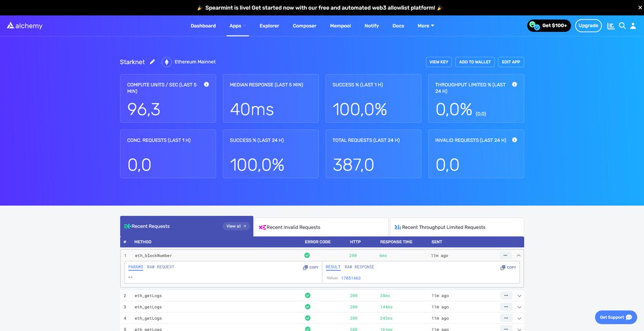Open the usage chart icon in header
Screen dimensions: 644x331
pos(611,26)
